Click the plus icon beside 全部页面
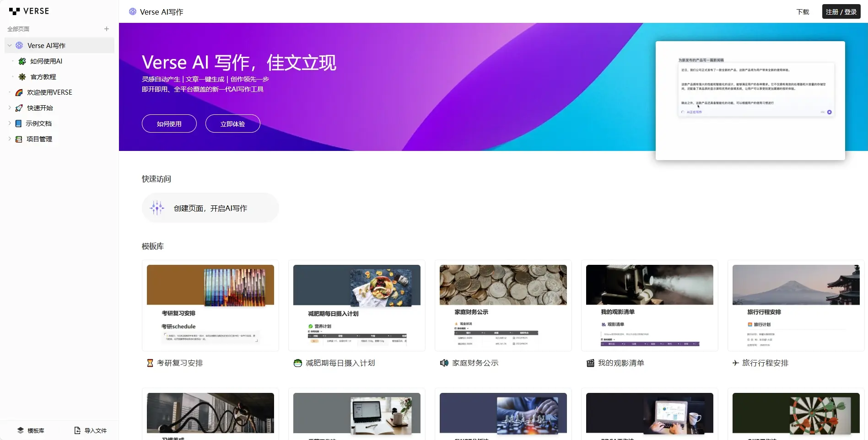The width and height of the screenshot is (868, 440). click(x=107, y=29)
